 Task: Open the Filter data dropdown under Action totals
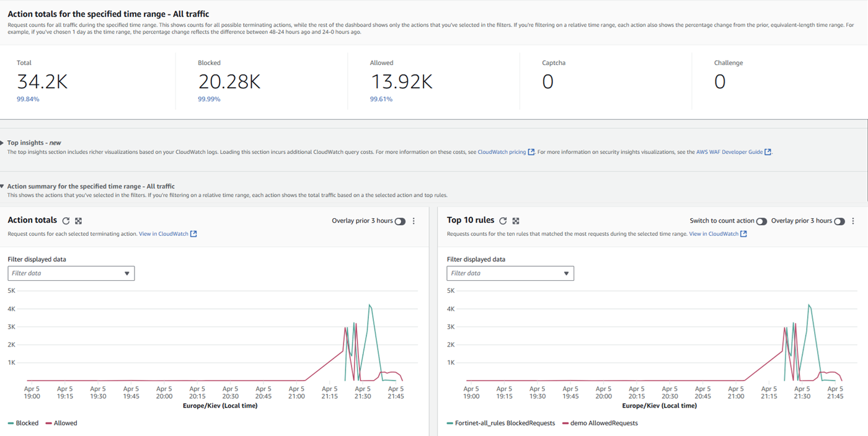click(x=71, y=273)
